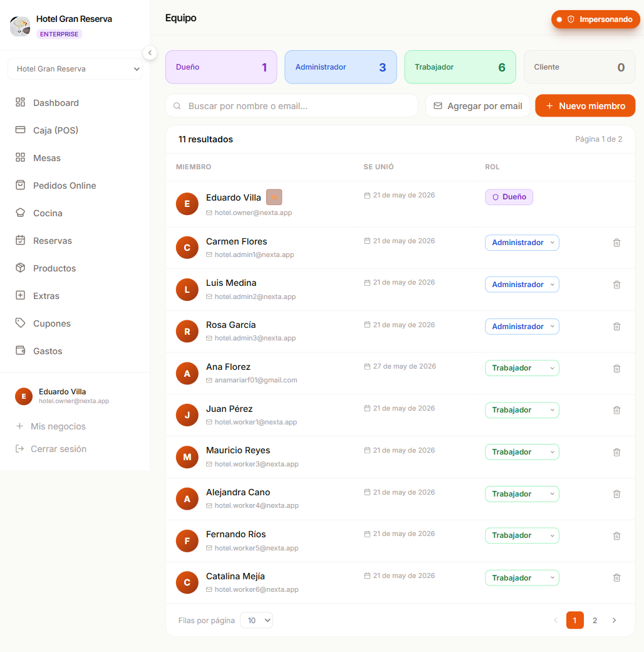This screenshot has height=652, width=644.
Task: Click the ENTERPRISE plan badge
Action: coord(59,34)
